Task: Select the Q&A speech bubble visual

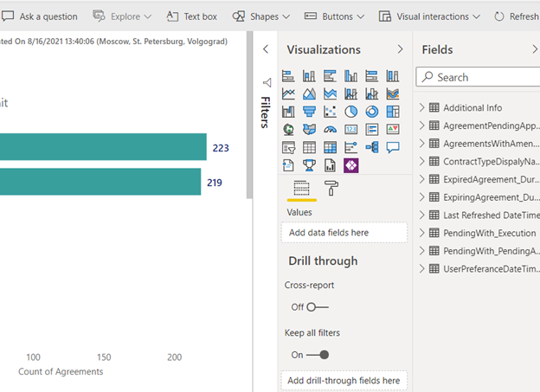Action: coord(393,147)
